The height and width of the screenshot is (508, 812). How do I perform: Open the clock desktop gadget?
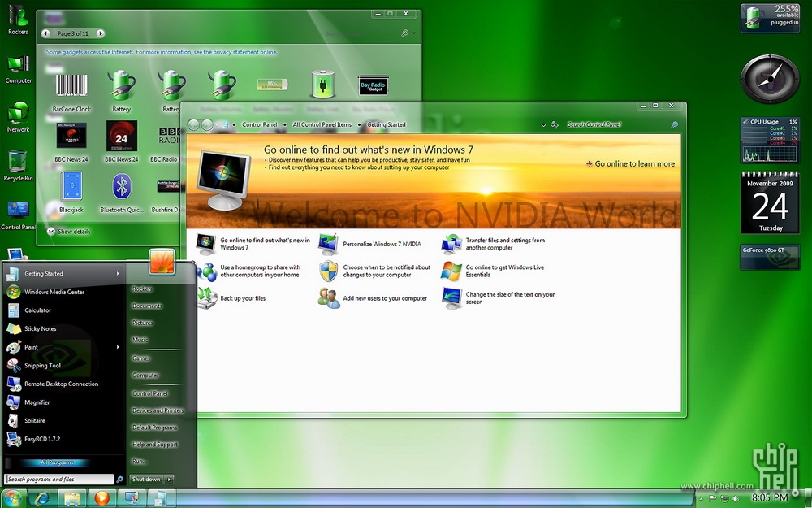(770, 78)
